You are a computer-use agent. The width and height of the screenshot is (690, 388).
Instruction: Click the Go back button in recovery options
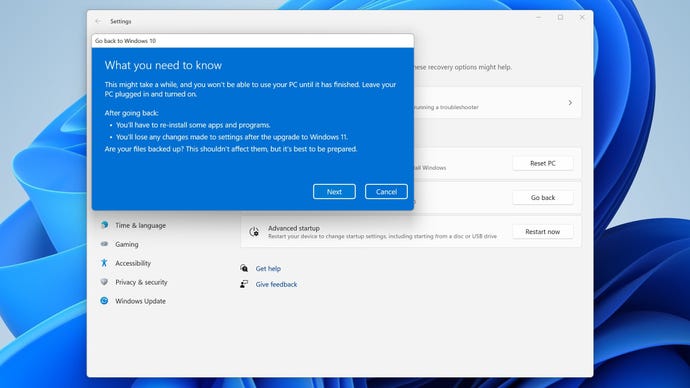point(543,198)
